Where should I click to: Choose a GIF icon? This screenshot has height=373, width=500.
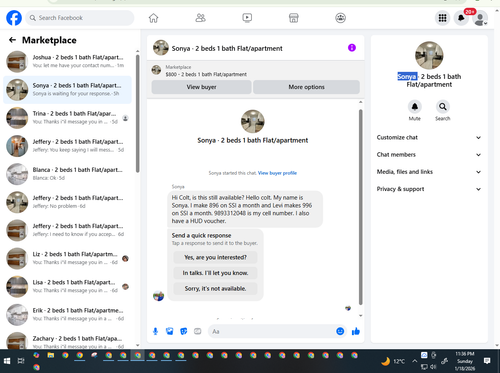pos(198,331)
